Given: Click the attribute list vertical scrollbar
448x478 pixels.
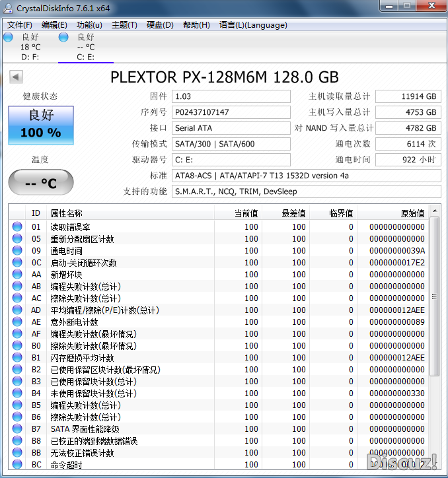Looking at the screenshot, I should tap(434, 297).
